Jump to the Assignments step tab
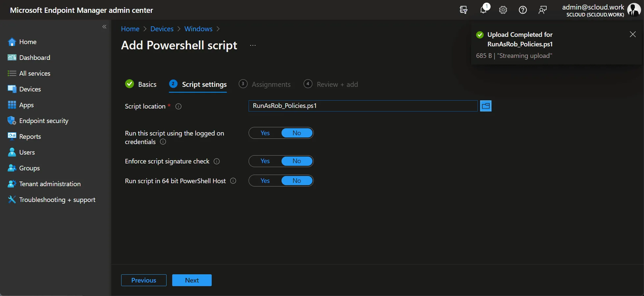 coord(265,84)
